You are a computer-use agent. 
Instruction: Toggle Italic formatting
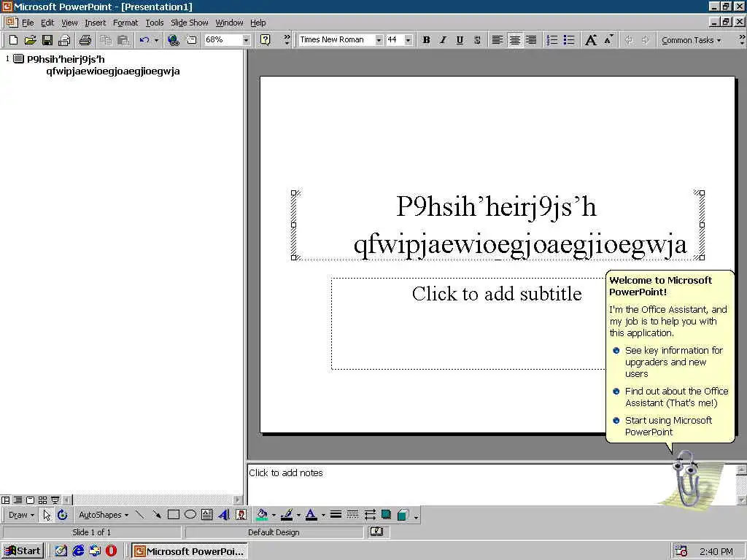443,40
